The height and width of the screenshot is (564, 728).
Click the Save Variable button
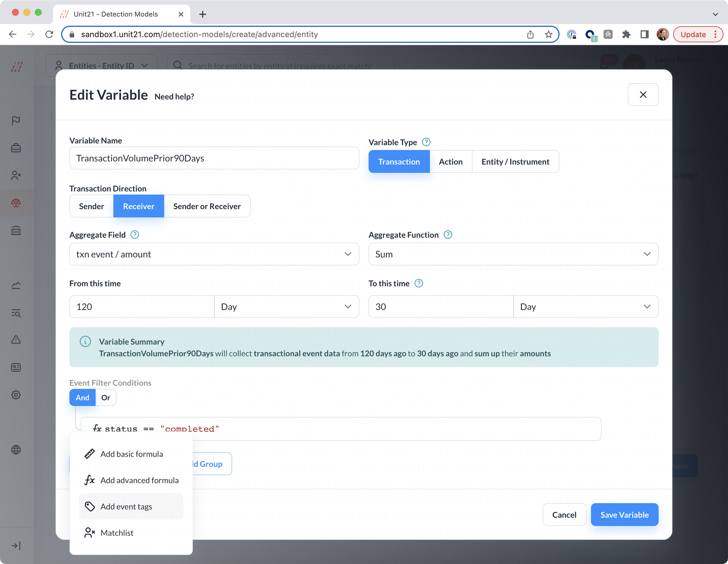click(624, 515)
